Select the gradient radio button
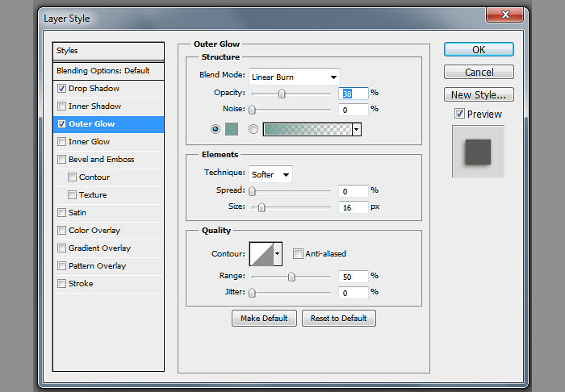This screenshot has width=565, height=392. [x=253, y=129]
